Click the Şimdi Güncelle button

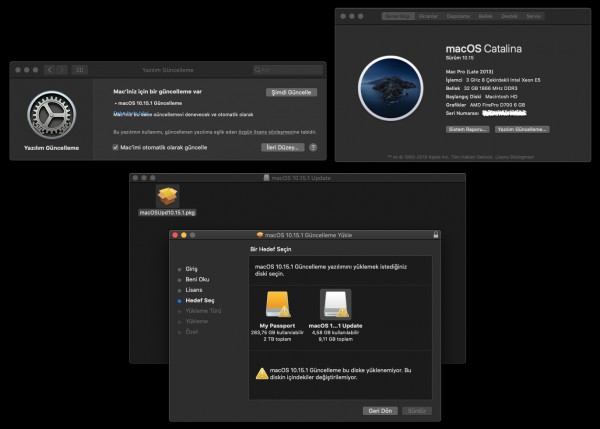pos(291,92)
